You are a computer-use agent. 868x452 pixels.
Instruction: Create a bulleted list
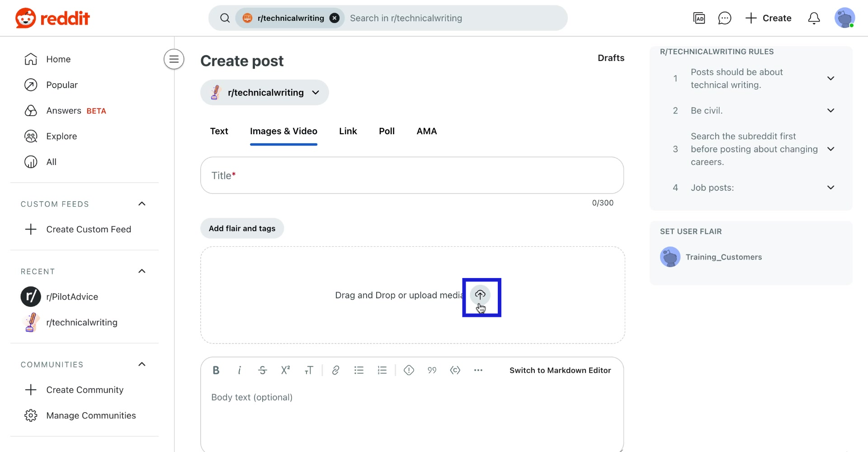coord(359,370)
